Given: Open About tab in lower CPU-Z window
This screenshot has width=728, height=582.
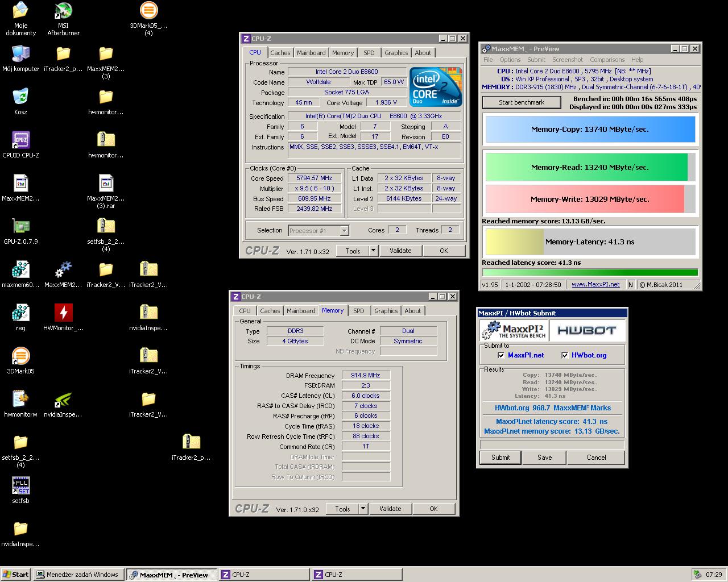Looking at the screenshot, I should coord(412,311).
